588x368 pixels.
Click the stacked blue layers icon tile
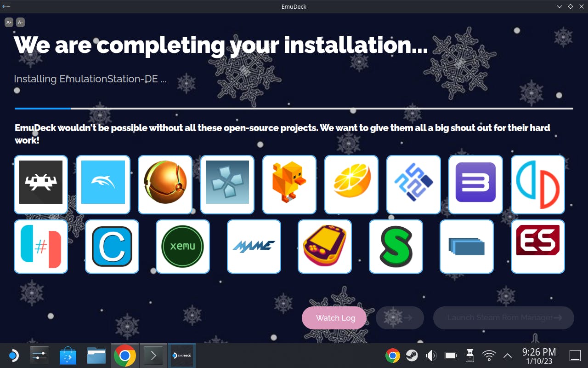tap(467, 247)
